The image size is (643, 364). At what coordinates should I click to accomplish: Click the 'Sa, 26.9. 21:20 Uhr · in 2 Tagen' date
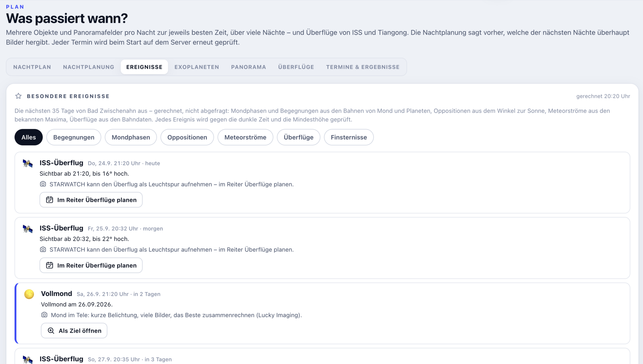[x=119, y=294]
